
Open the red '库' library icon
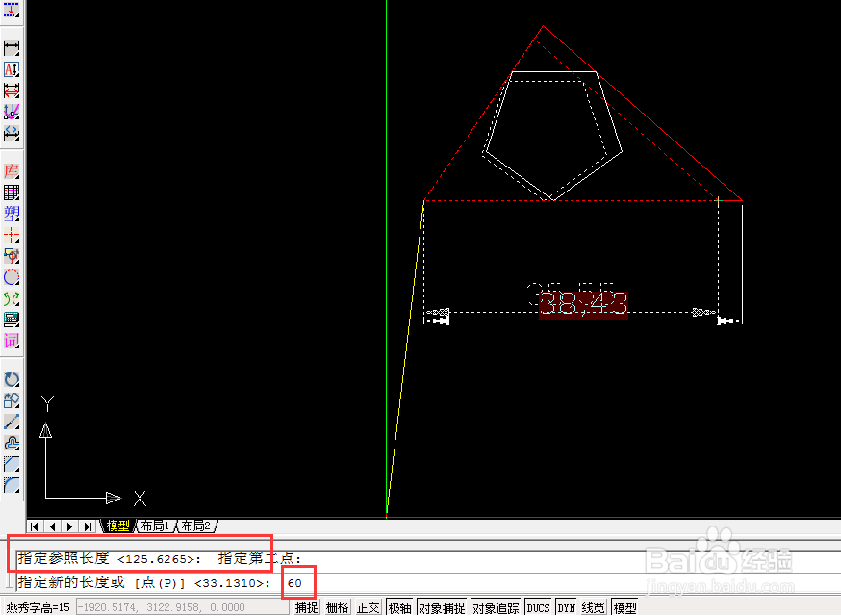pyautogui.click(x=12, y=171)
